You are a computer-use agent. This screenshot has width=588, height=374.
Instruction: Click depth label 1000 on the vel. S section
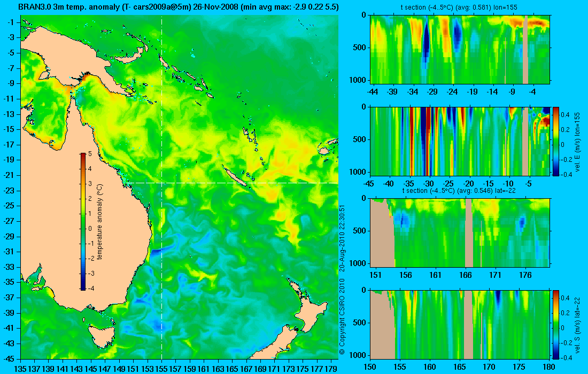pyautogui.click(x=358, y=355)
